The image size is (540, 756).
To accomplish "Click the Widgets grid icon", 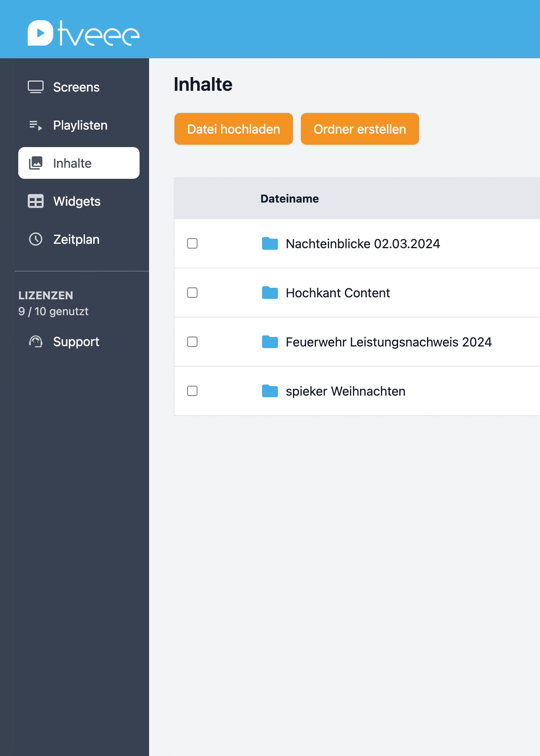I will coord(36,201).
